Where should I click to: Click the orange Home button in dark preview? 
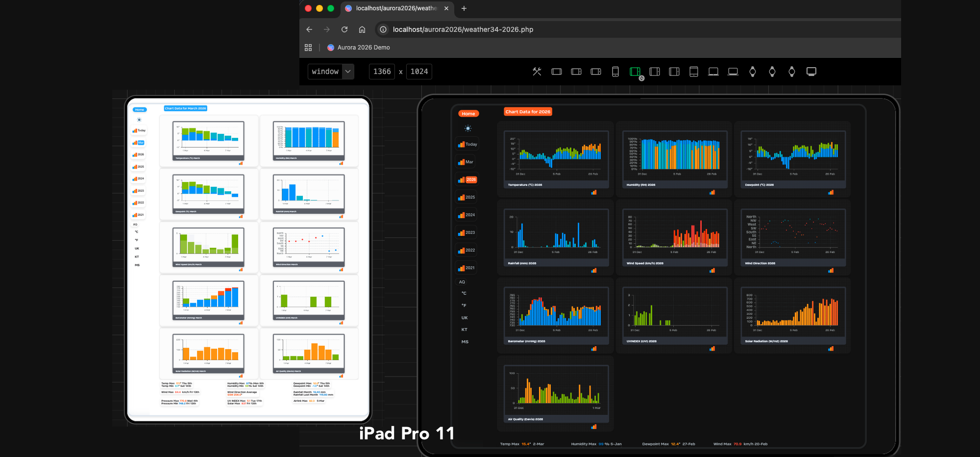468,114
